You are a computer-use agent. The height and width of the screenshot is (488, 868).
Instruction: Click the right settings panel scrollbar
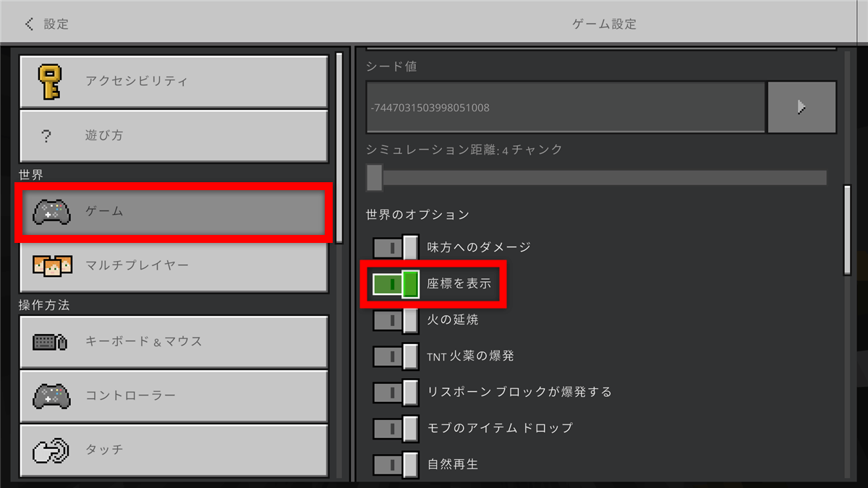(847, 230)
